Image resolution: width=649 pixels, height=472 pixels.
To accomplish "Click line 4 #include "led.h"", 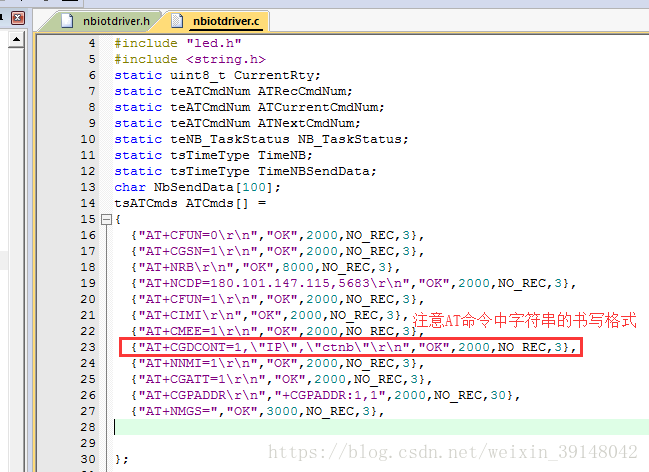I will pyautogui.click(x=178, y=43).
